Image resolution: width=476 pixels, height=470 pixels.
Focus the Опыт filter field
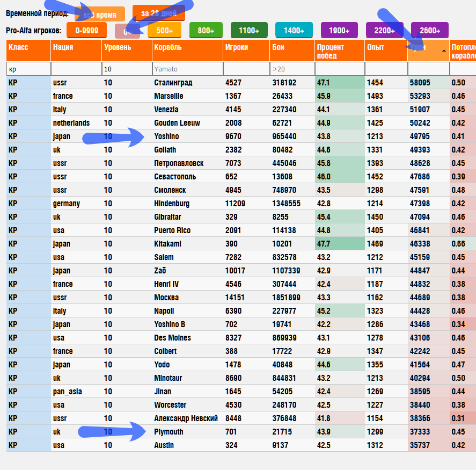tap(386, 69)
